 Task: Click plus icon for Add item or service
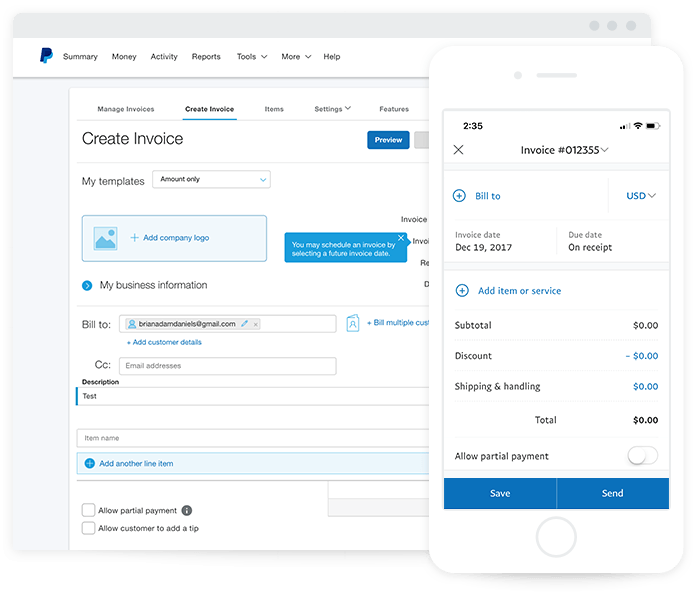click(x=462, y=291)
